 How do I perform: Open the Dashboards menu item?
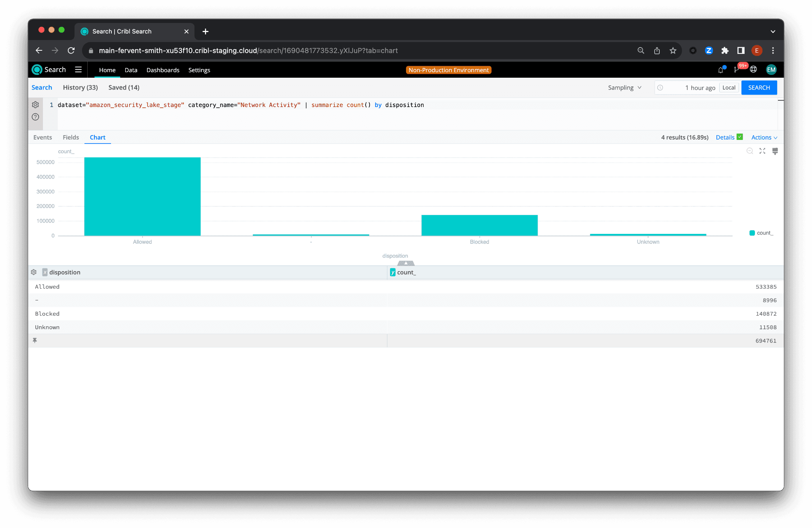[163, 70]
